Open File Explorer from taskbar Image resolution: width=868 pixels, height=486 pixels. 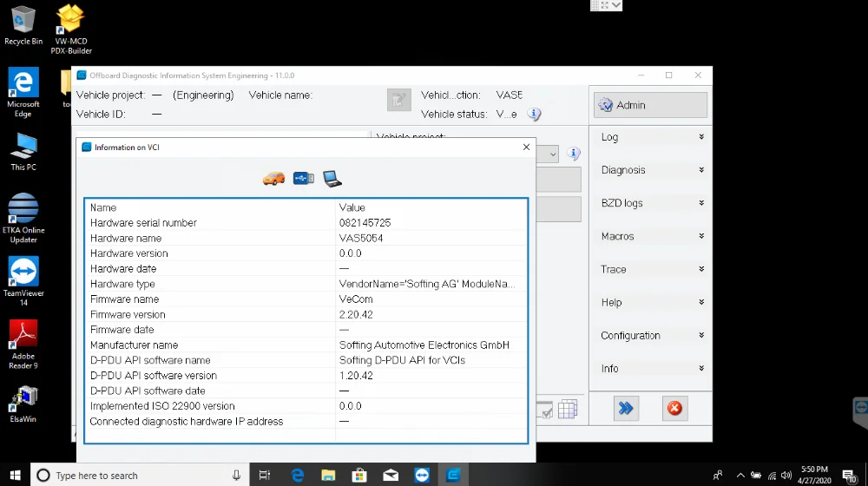328,476
